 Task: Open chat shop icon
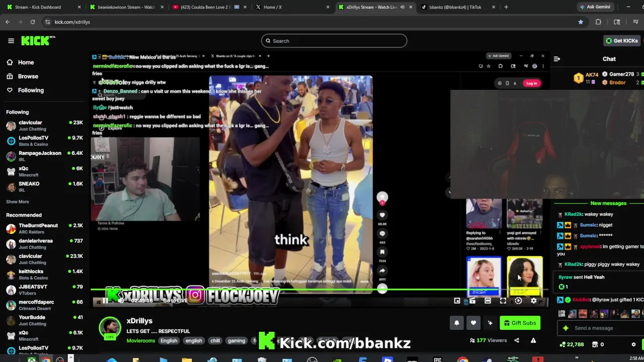click(x=595, y=345)
